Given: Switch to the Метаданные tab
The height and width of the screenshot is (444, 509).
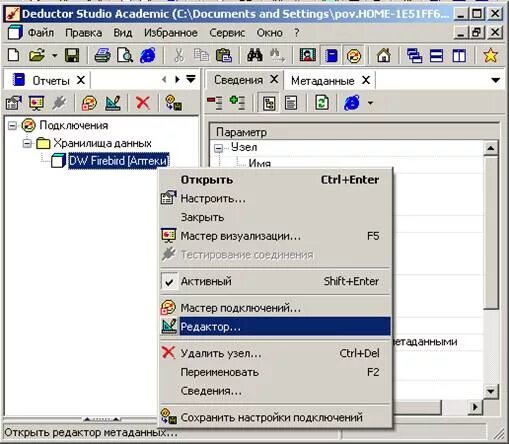Looking at the screenshot, I should click(x=322, y=80).
